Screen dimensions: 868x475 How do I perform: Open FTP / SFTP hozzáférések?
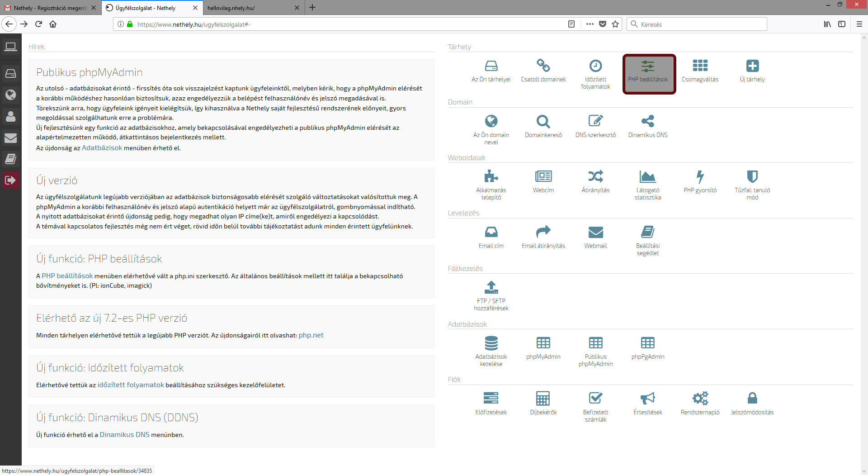click(x=491, y=288)
